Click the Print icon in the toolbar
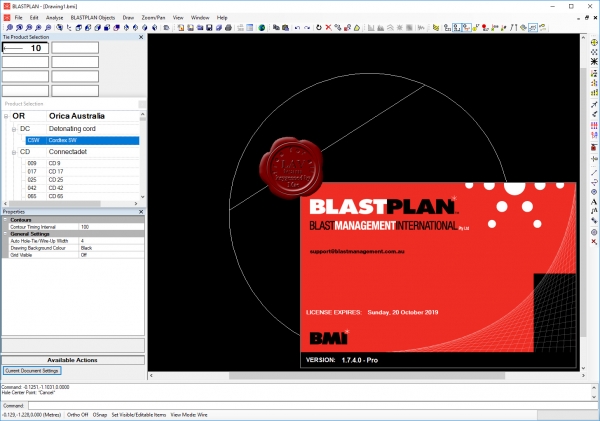 pyautogui.click(x=228, y=28)
